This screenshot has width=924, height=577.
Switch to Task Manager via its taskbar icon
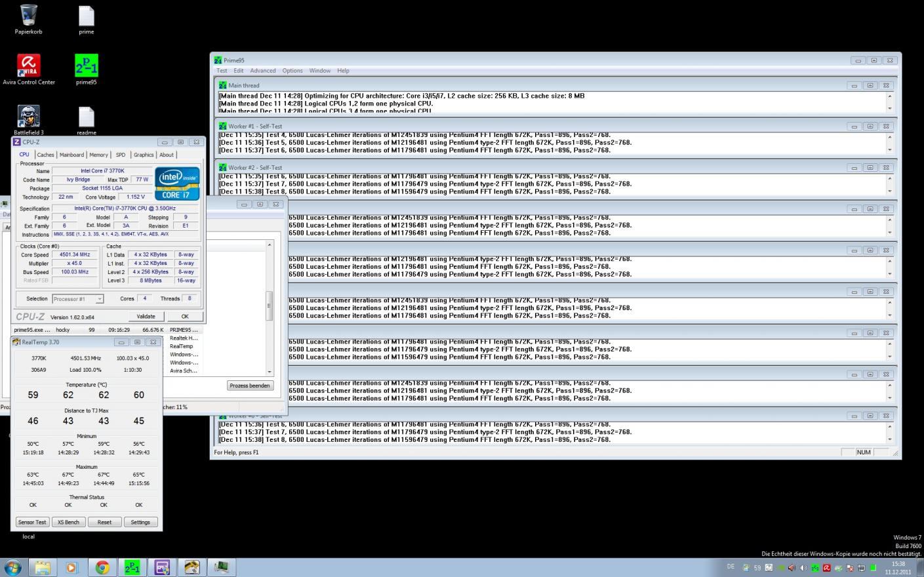point(222,567)
